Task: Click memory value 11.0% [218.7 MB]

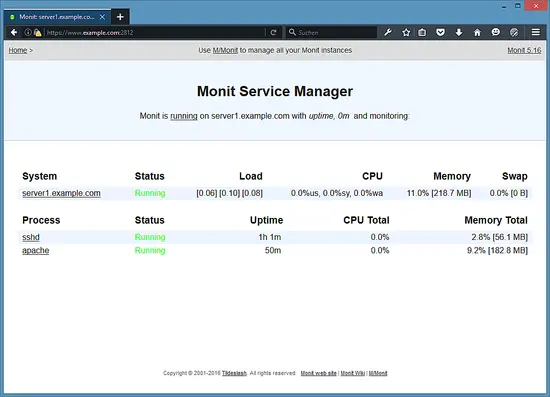Action: (439, 193)
